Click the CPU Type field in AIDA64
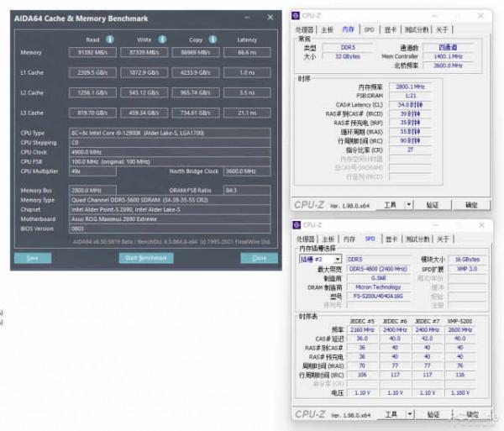 tap(170, 133)
